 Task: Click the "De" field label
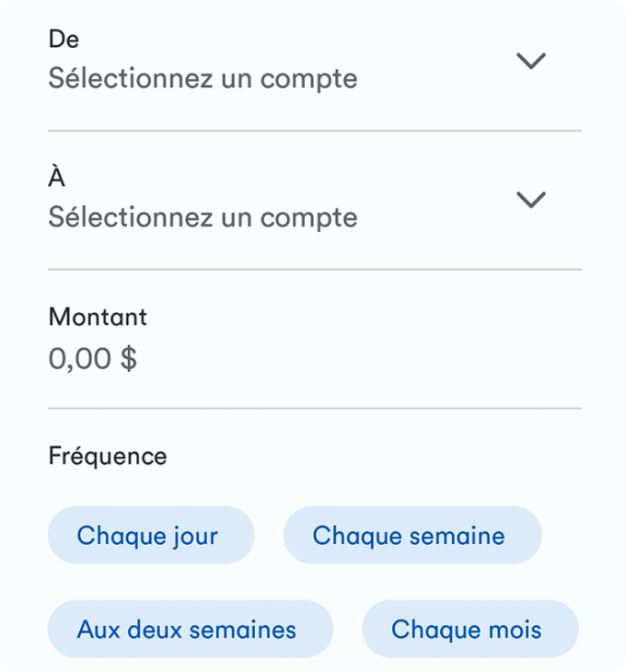64,39
